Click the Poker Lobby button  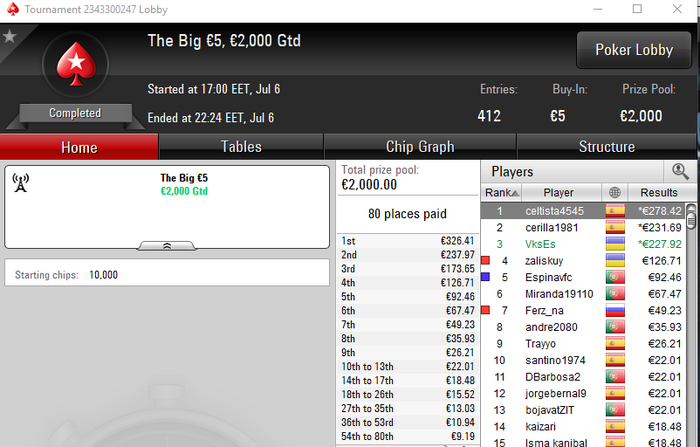(x=634, y=50)
